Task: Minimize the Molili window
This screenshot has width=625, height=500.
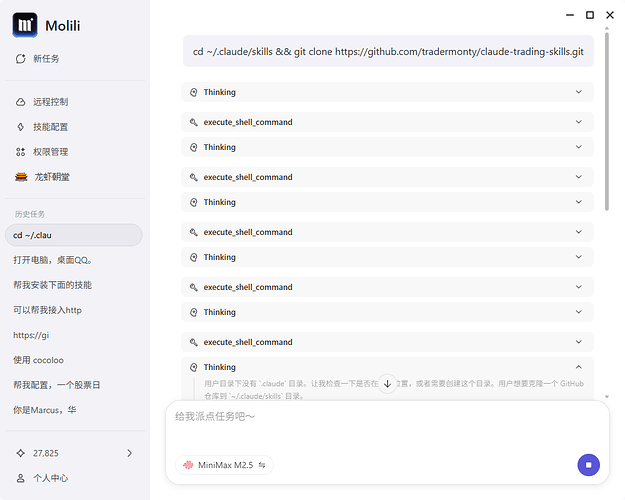Action: [x=570, y=15]
